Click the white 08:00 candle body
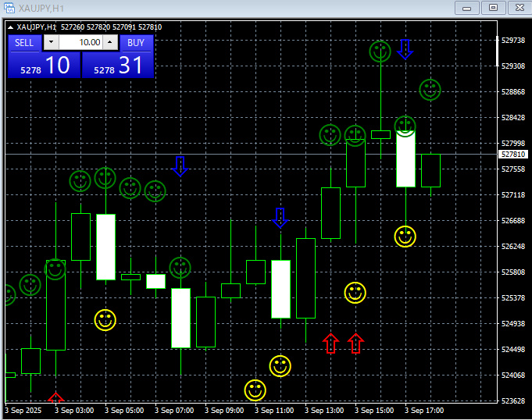 pyautogui.click(x=180, y=318)
